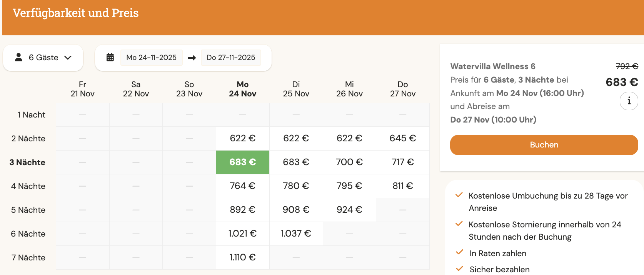Click the 3 Nächte row label

click(x=27, y=162)
